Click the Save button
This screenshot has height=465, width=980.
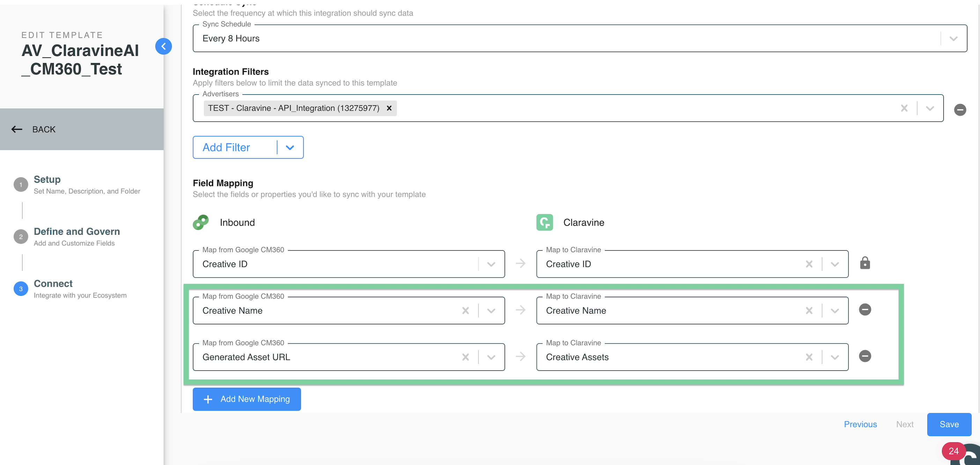pos(949,424)
